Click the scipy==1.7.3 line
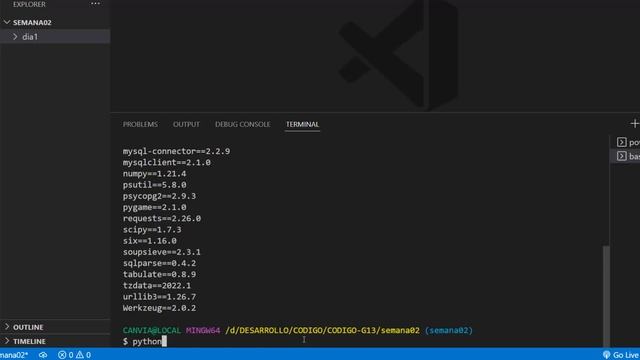640x360 pixels. click(152, 230)
